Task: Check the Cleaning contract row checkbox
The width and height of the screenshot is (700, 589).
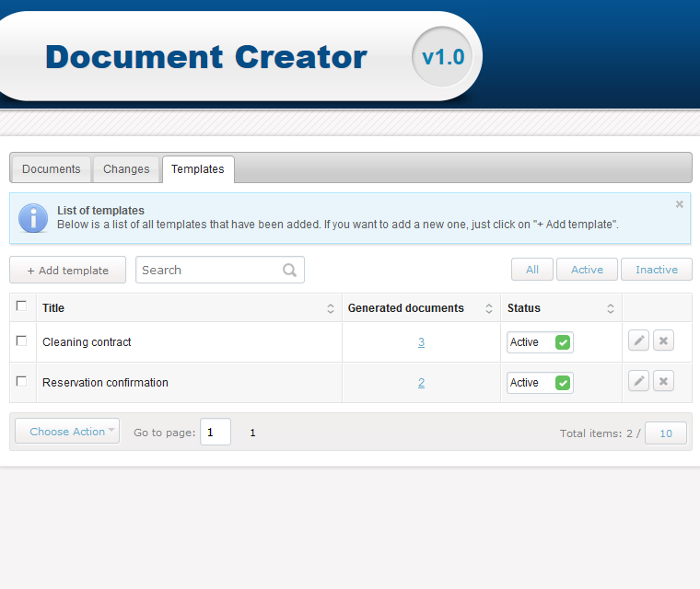Action: [x=21, y=341]
